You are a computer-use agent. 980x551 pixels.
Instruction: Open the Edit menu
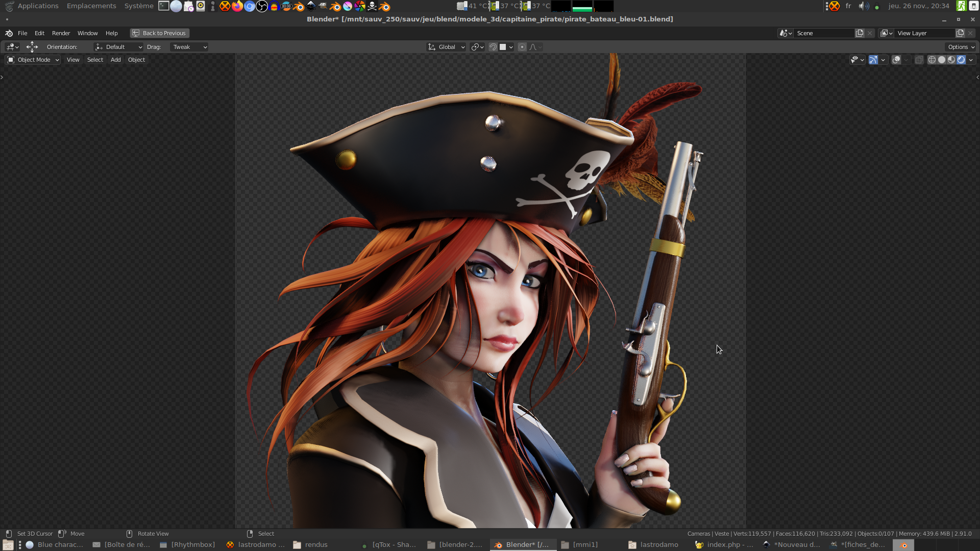point(39,33)
